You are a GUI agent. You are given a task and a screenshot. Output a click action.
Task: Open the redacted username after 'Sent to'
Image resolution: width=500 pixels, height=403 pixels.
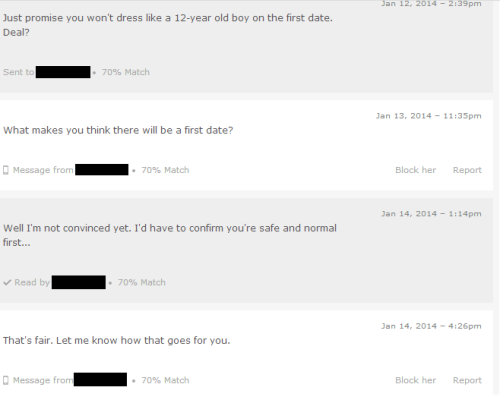(x=63, y=72)
